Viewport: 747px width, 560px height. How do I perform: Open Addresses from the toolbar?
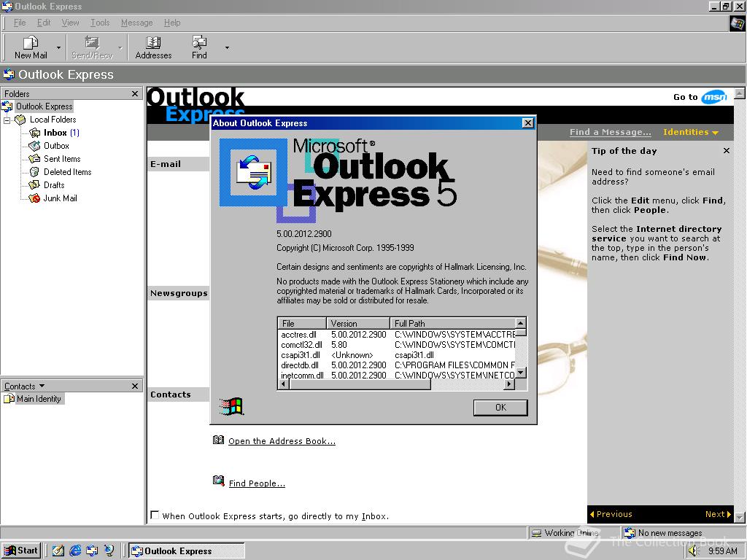click(153, 47)
